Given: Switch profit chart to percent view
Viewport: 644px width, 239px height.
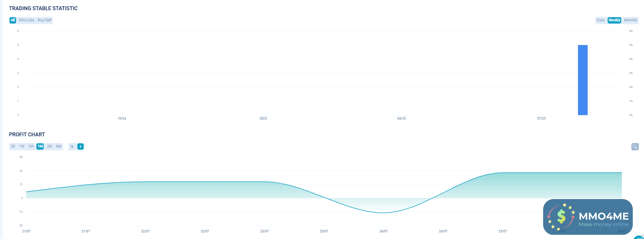Looking at the screenshot, I should [x=72, y=146].
